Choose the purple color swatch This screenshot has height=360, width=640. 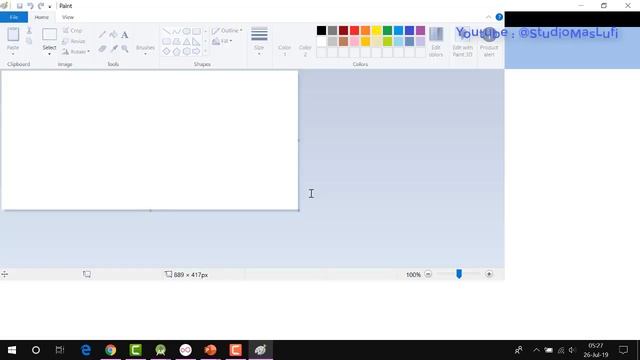click(420, 31)
